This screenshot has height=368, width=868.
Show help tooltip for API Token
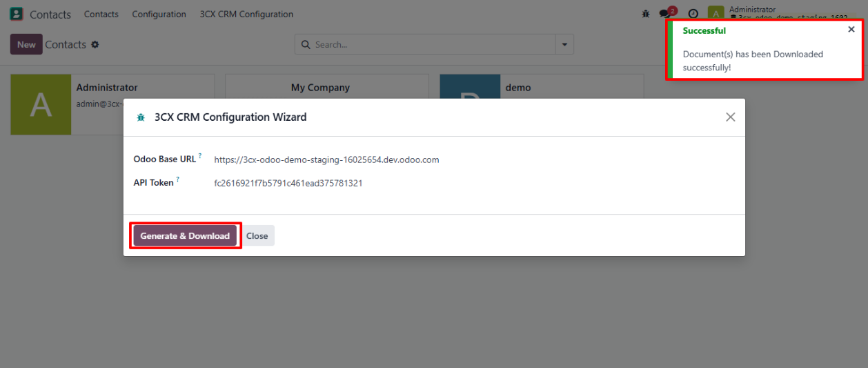pyautogui.click(x=177, y=180)
